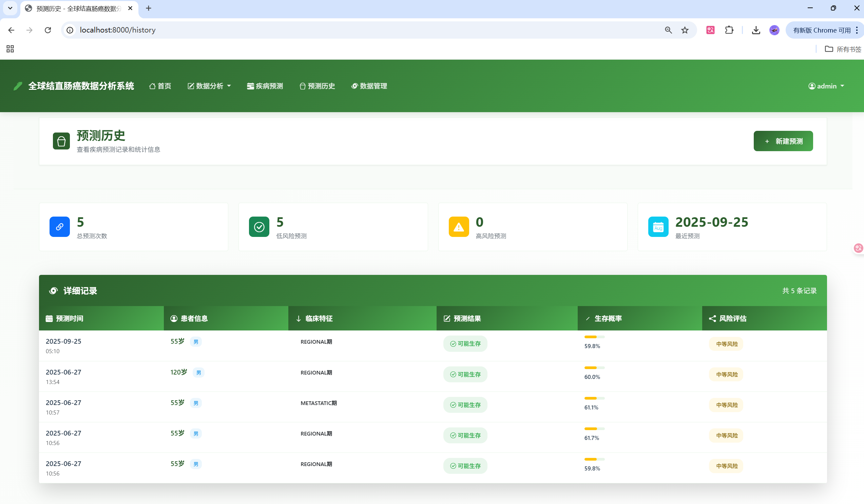Click the blue link icon for total predictions
The height and width of the screenshot is (504, 864).
pos(59,226)
